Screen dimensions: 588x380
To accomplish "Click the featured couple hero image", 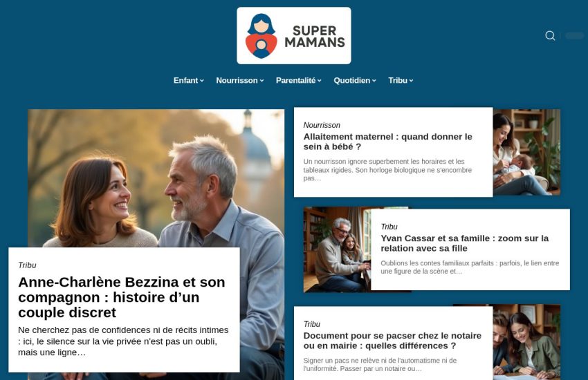I will click(x=156, y=178).
